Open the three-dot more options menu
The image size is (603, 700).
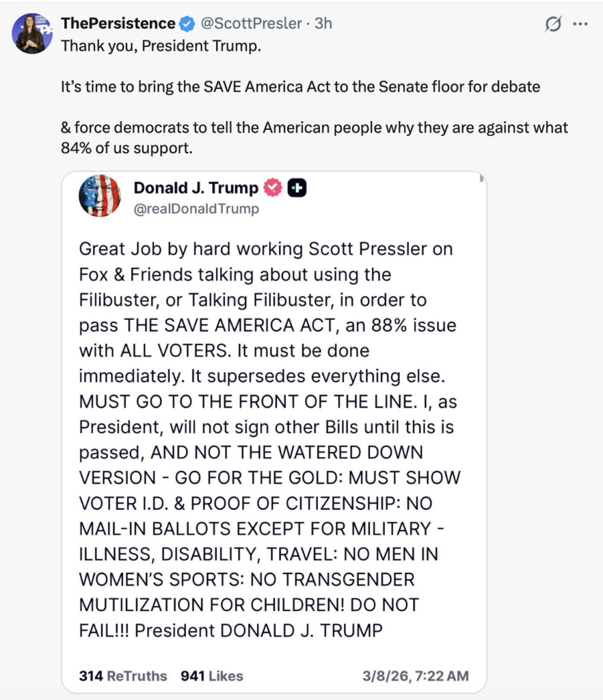(x=580, y=24)
